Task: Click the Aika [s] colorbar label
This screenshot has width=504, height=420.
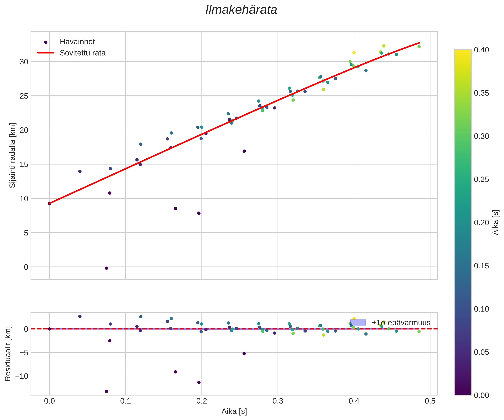Action: coord(495,222)
